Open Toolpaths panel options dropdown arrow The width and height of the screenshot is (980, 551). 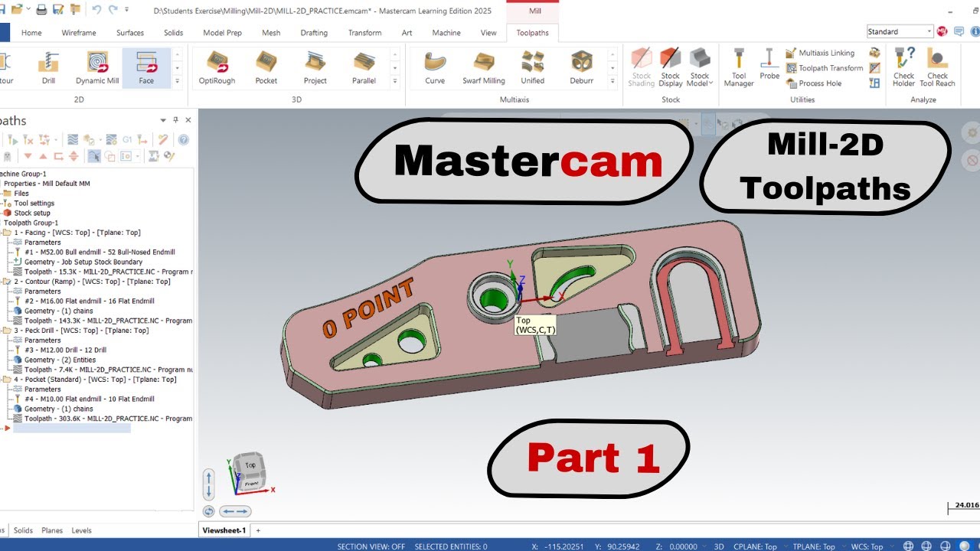[x=163, y=120]
